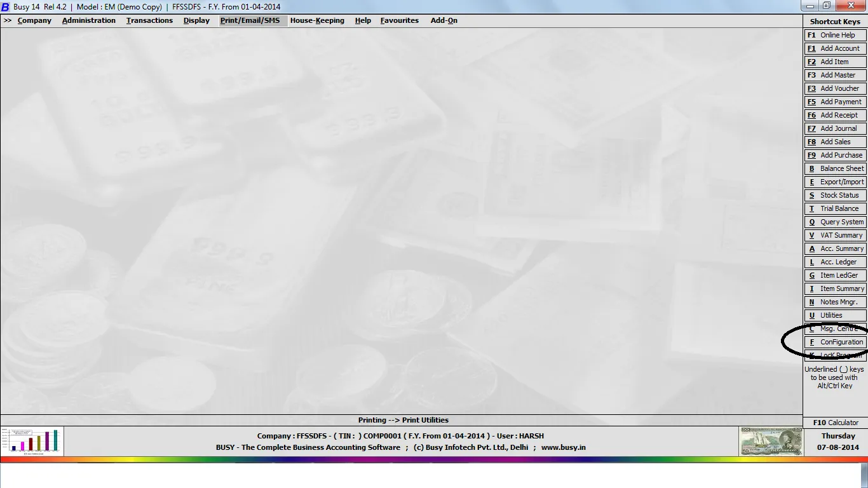Open the F10 Calculator
This screenshot has height=488, width=868.
836,423
